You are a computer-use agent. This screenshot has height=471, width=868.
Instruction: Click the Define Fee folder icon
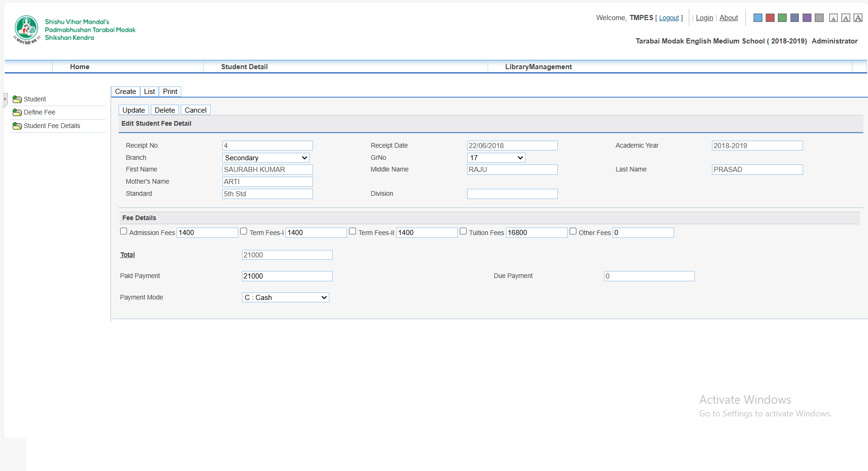coord(17,112)
